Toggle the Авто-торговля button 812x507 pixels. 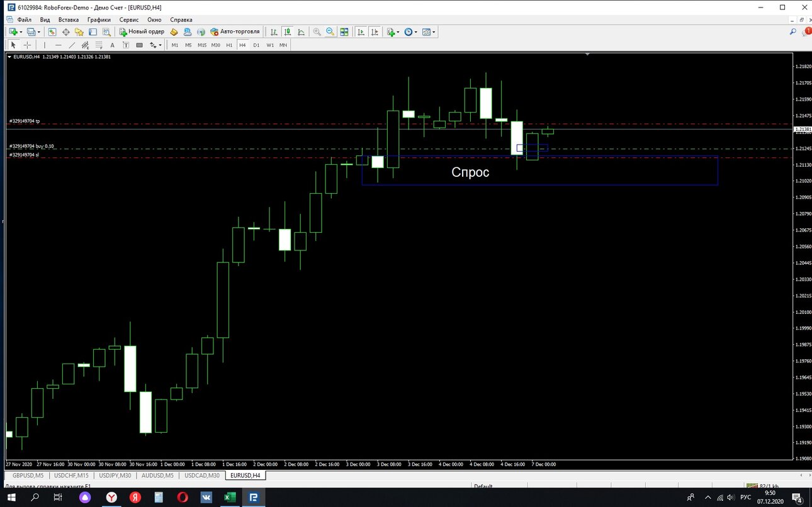[x=235, y=31]
